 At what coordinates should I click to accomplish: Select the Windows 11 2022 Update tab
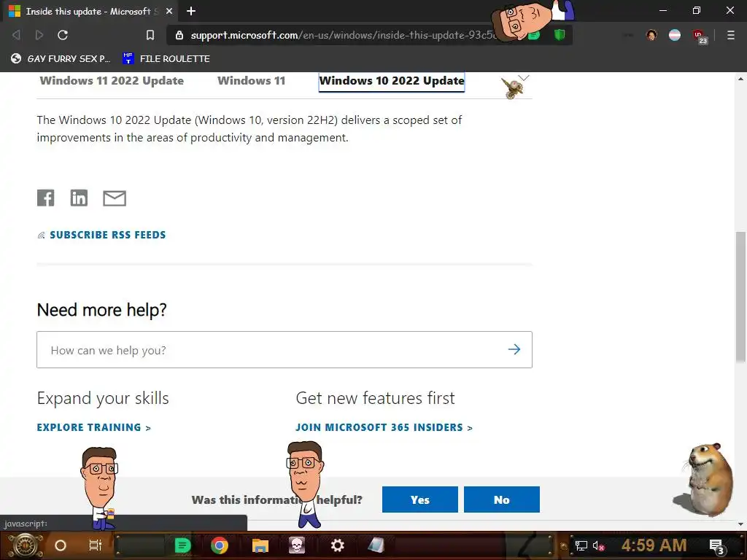pos(112,81)
